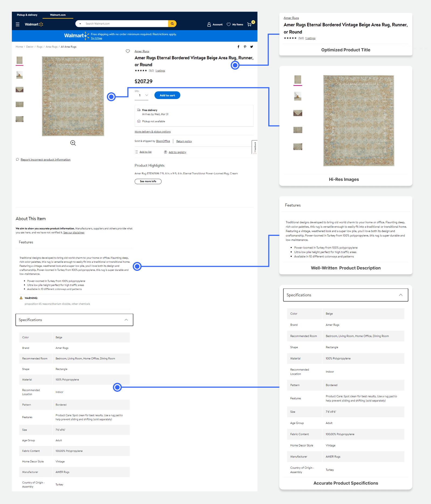431x504 pixels.
Task: Click the Product Highlights heading
Action: pos(150,166)
